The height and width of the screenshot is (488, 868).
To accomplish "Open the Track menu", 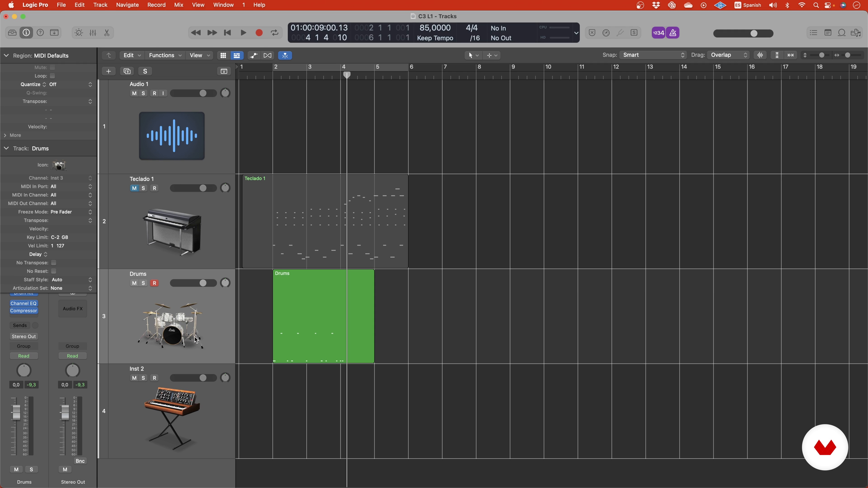I will coord(100,5).
